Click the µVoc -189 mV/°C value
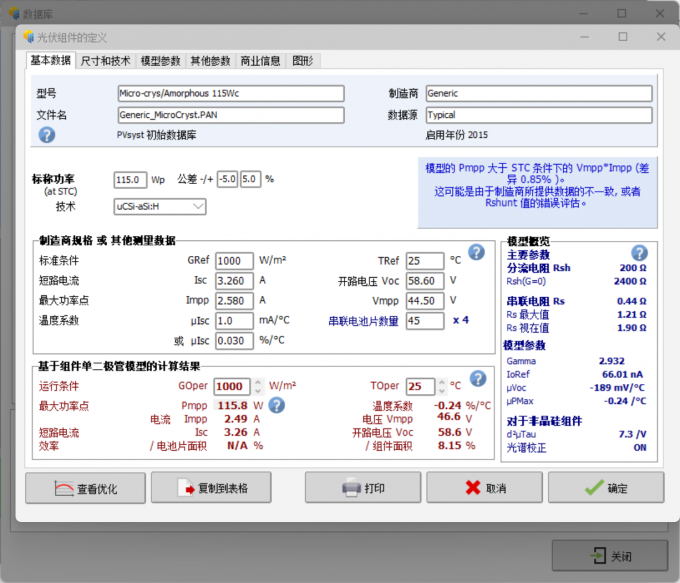This screenshot has height=583, width=680. coord(617,387)
